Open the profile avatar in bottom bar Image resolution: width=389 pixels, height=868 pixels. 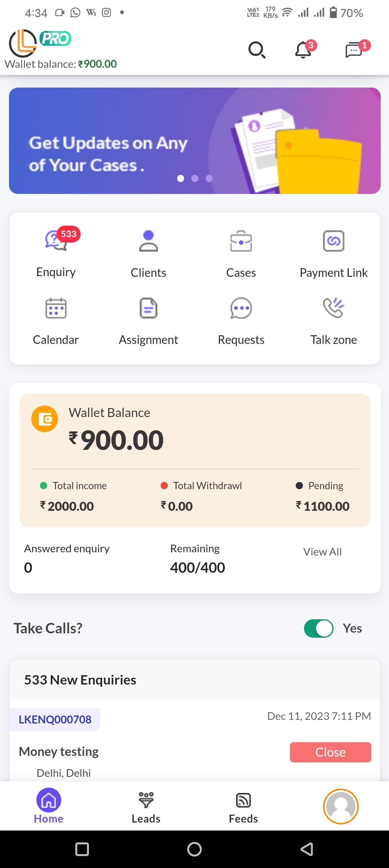click(x=341, y=807)
